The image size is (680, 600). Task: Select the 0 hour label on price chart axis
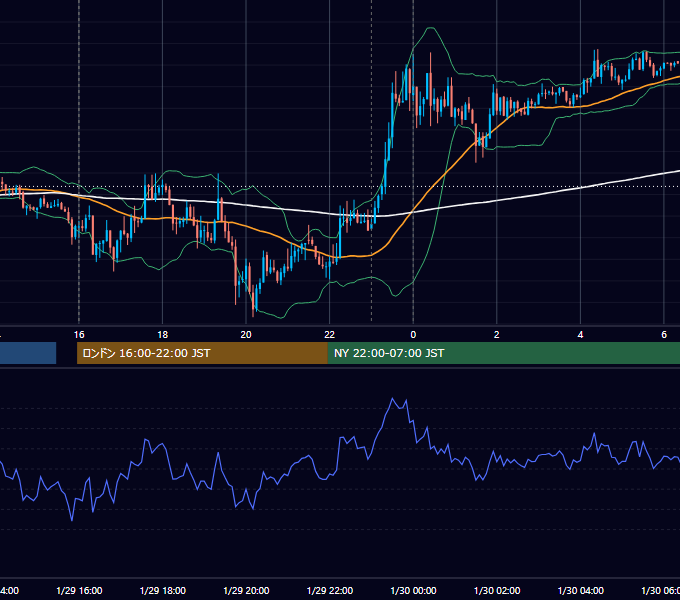pyautogui.click(x=413, y=335)
